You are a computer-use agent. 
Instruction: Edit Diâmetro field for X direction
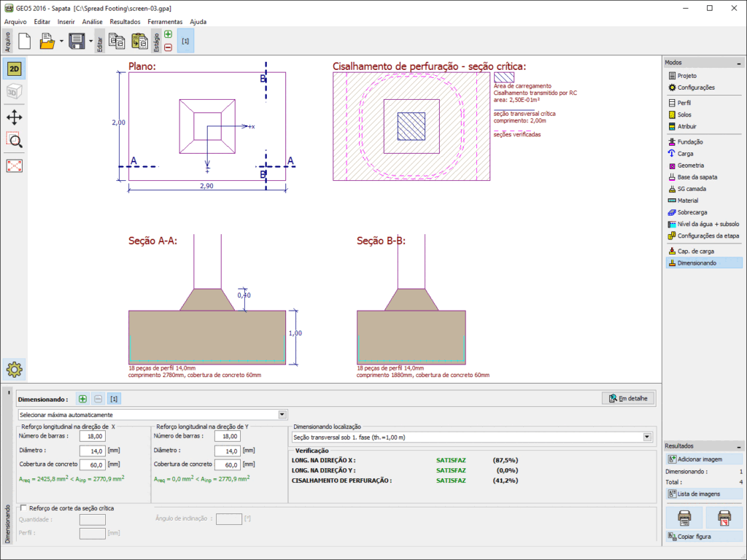(x=93, y=451)
